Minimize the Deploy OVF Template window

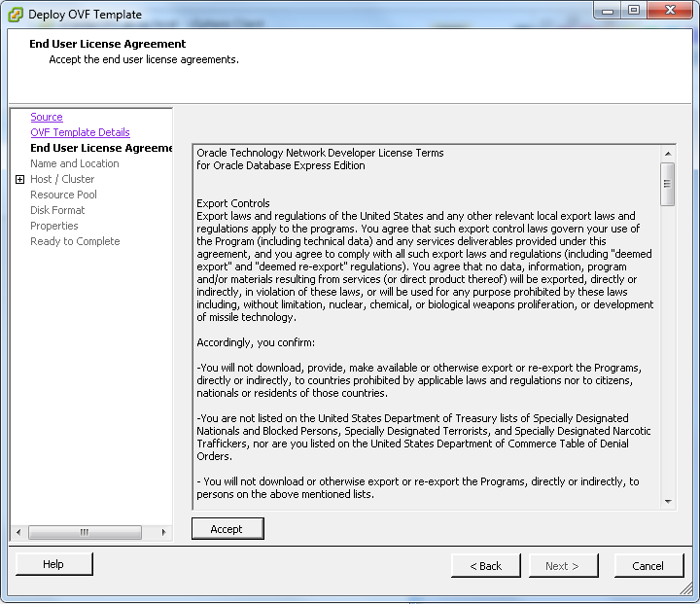tap(608, 11)
